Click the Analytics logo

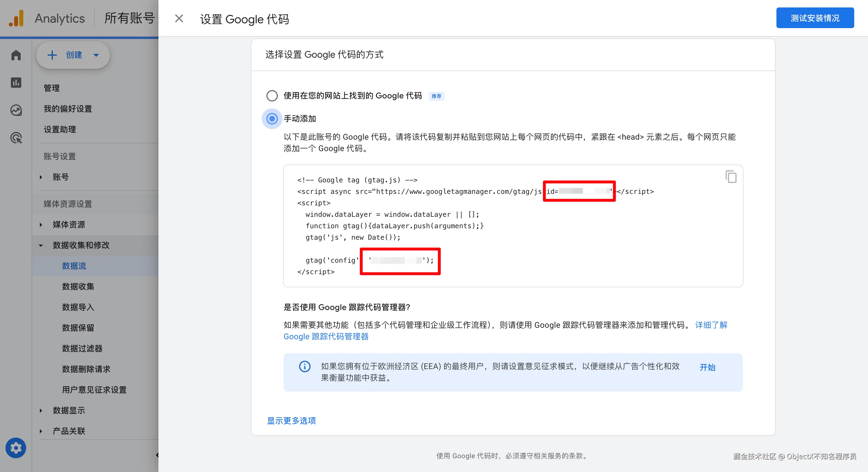[x=16, y=18]
